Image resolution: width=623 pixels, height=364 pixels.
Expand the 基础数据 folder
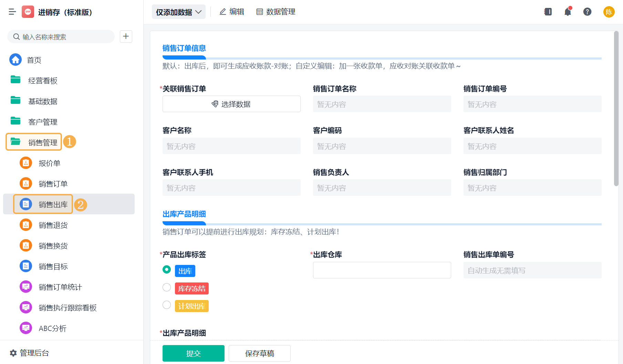point(34,101)
